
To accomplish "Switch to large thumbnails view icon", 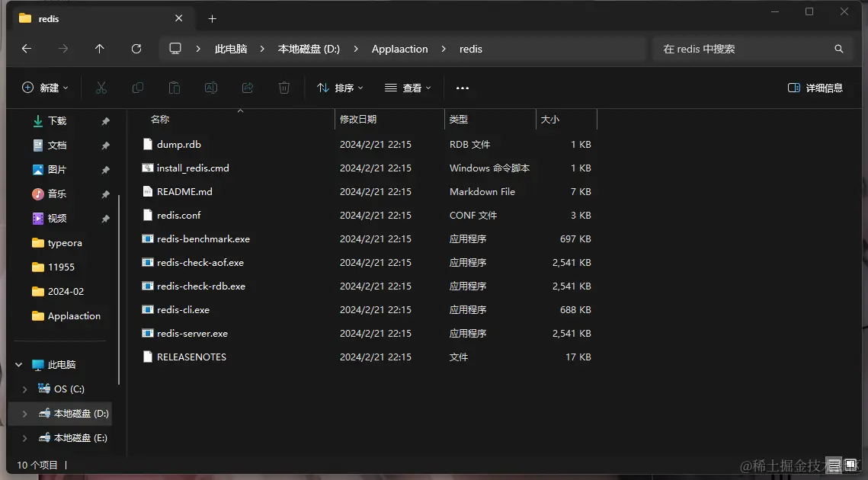I will [x=850, y=465].
